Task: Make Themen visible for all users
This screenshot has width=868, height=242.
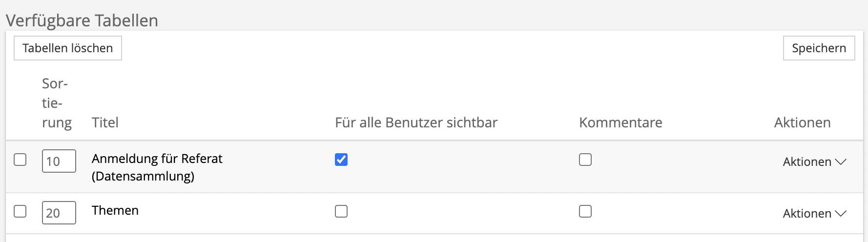Action: [x=341, y=211]
